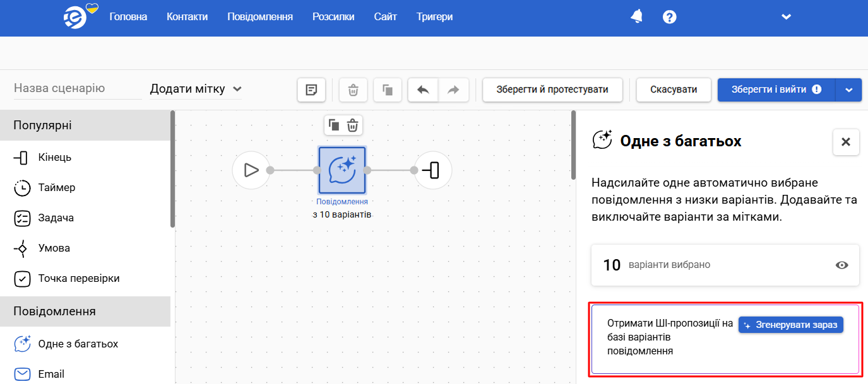Toggle the eye preview of selected variants
The width and height of the screenshot is (868, 384).
click(x=841, y=265)
